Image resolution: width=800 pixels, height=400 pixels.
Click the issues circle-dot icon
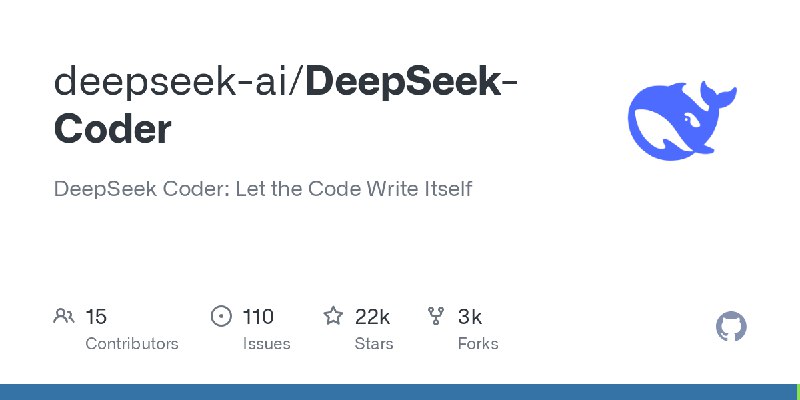(x=221, y=316)
